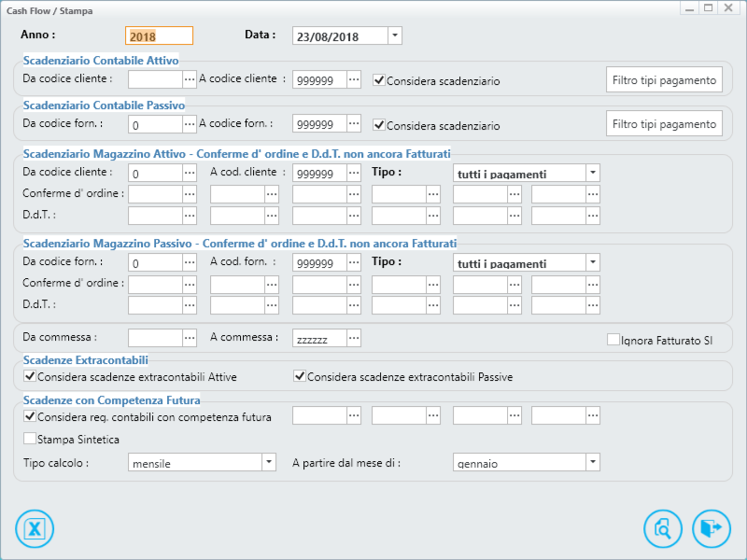Toggle Considera scadenziario in Contabile Attivo
This screenshot has height=560, width=747.
point(379,80)
